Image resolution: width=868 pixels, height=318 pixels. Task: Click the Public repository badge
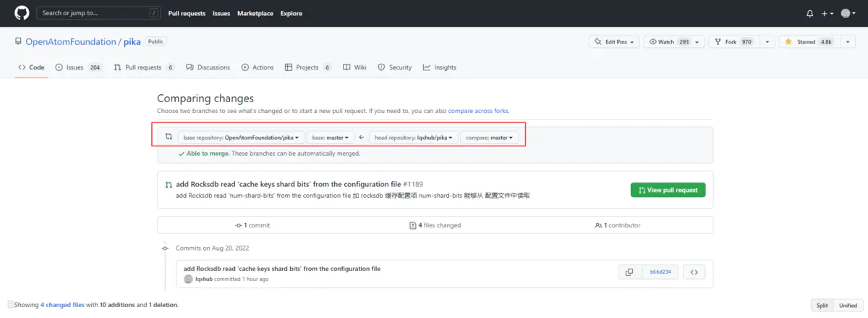click(155, 42)
